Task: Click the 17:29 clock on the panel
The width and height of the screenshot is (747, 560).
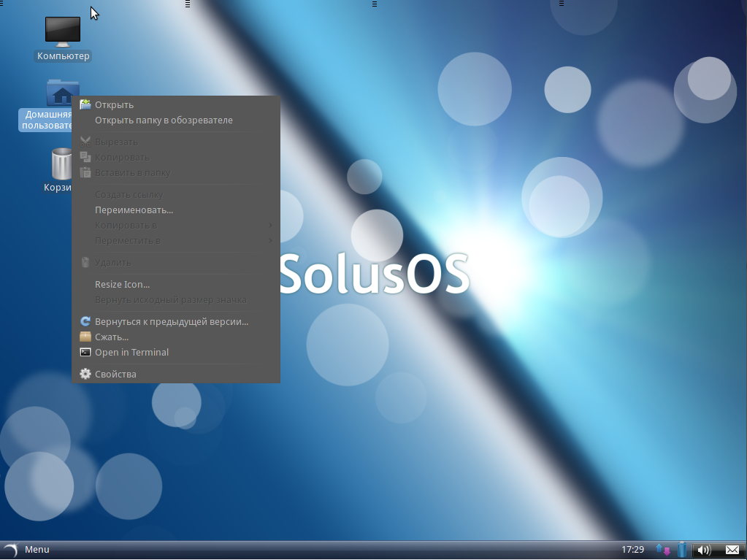Action: point(632,550)
